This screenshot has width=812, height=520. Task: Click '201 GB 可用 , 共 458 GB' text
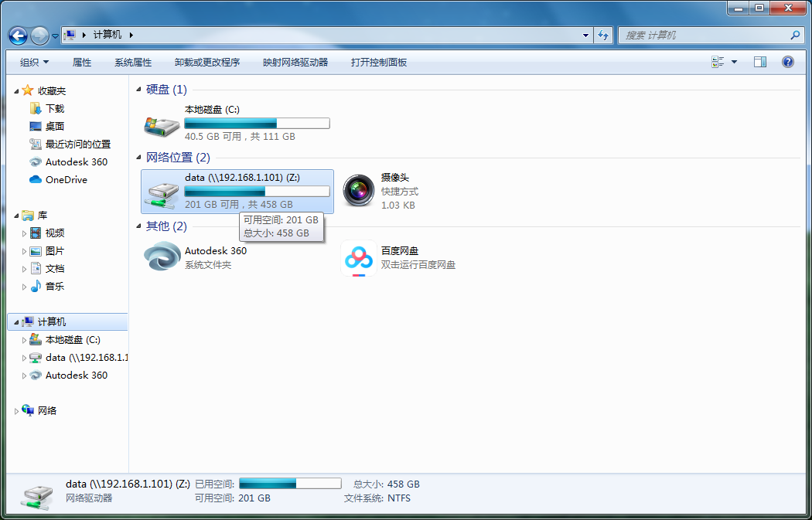239,205
